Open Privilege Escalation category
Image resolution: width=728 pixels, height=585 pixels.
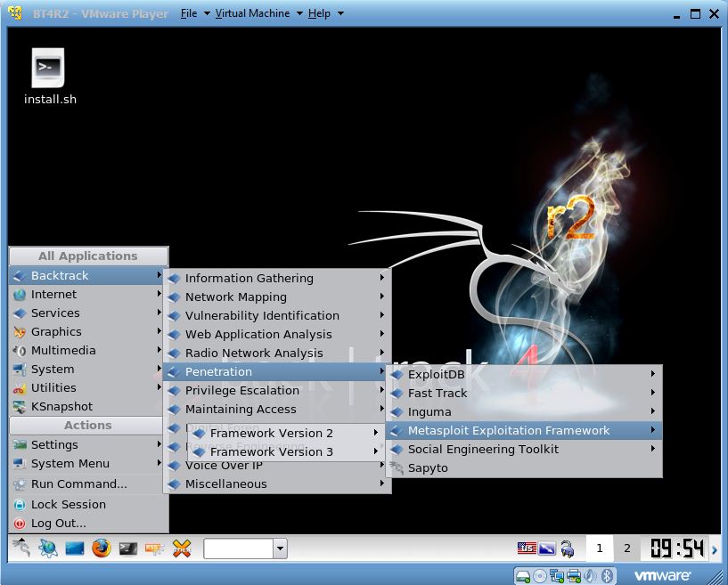coord(277,390)
